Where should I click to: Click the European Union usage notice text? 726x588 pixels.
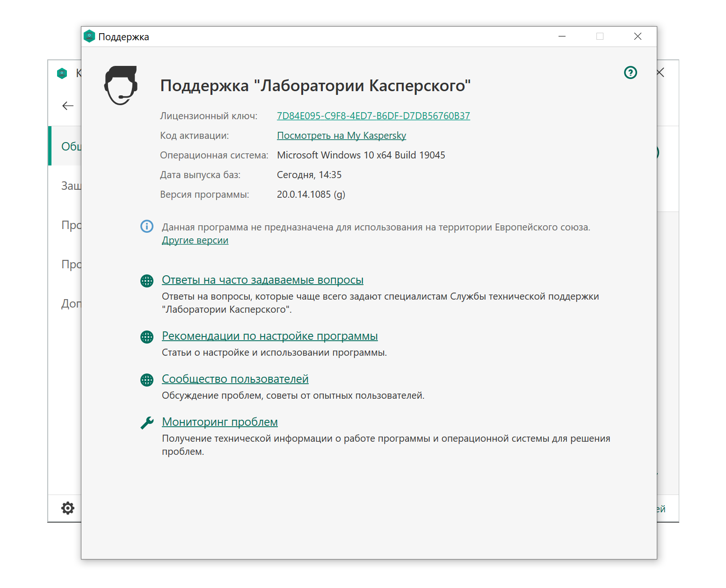376,227
